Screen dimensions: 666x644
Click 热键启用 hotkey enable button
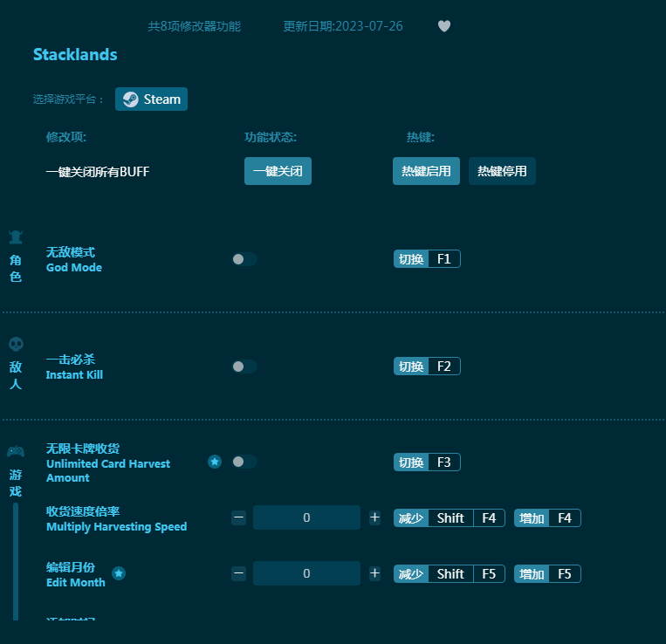426,171
